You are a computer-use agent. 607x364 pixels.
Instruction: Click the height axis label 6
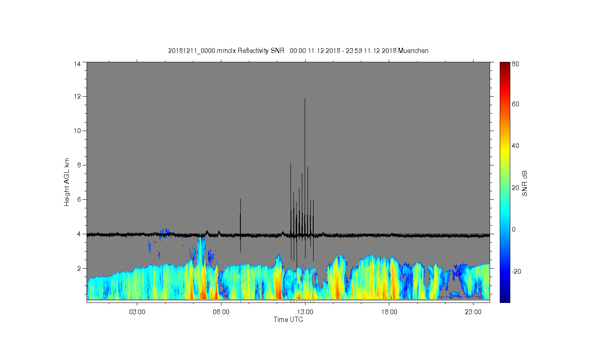click(79, 199)
